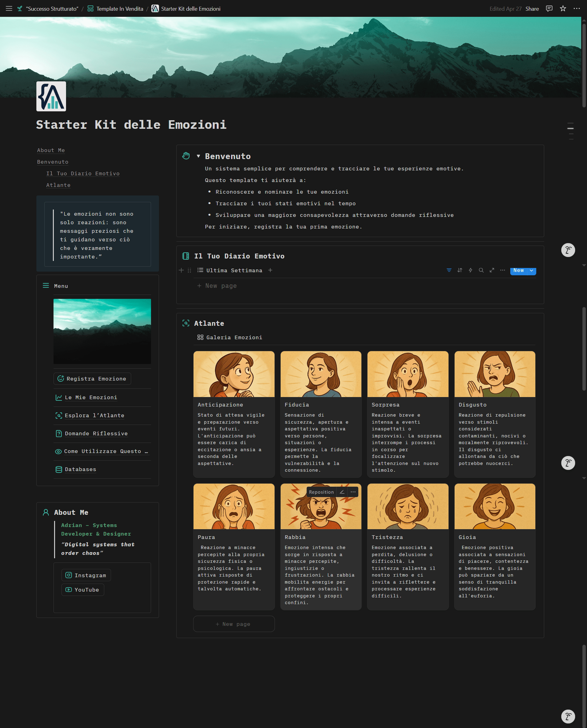
Task: Open the Sorpresa emotion card
Action: tap(408, 414)
